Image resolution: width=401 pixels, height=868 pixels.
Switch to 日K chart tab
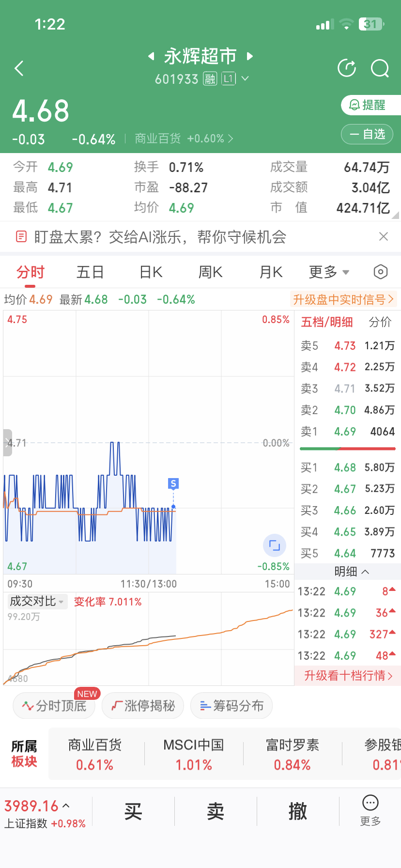pyautogui.click(x=151, y=272)
